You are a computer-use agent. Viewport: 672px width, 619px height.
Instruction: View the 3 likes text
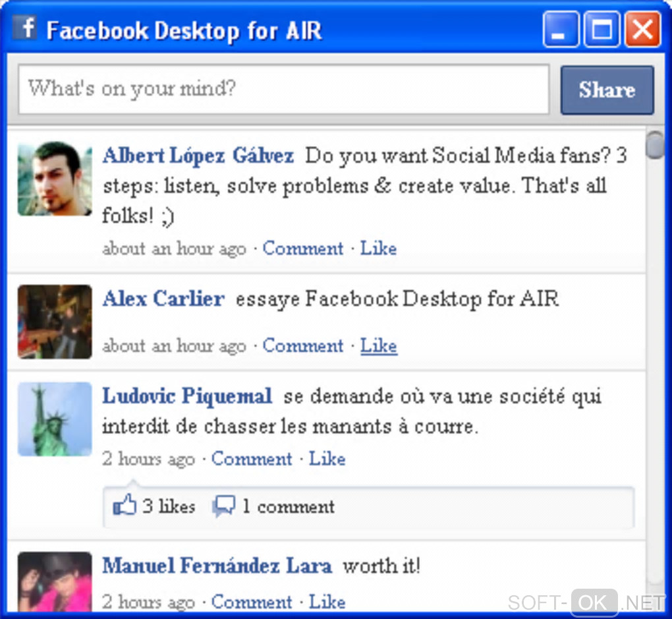(169, 507)
